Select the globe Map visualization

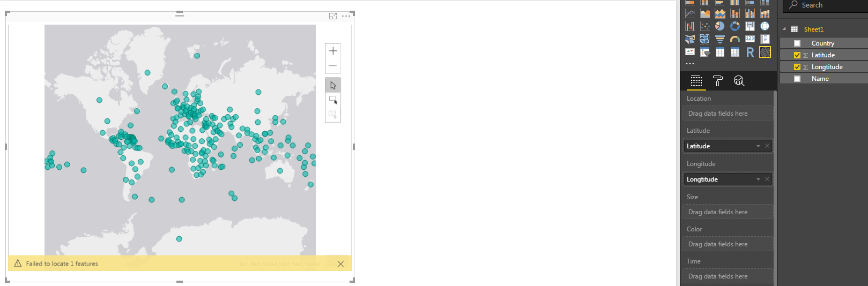point(765,26)
